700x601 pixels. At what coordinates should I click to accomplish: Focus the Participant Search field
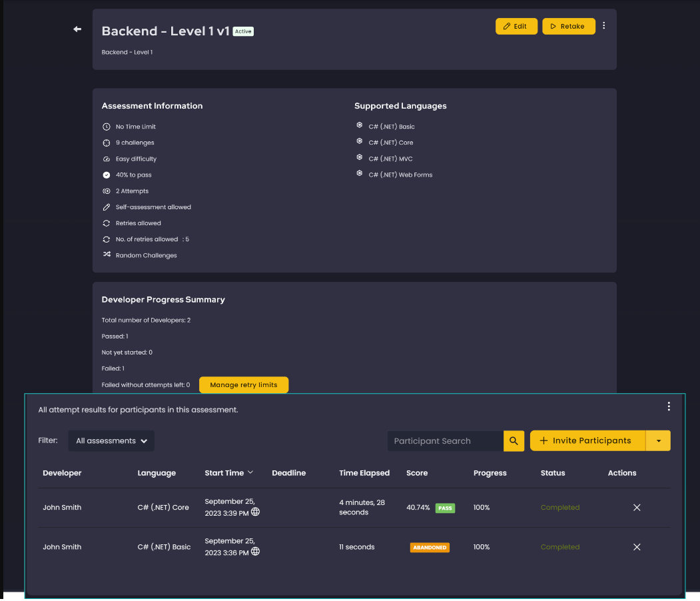coord(445,440)
